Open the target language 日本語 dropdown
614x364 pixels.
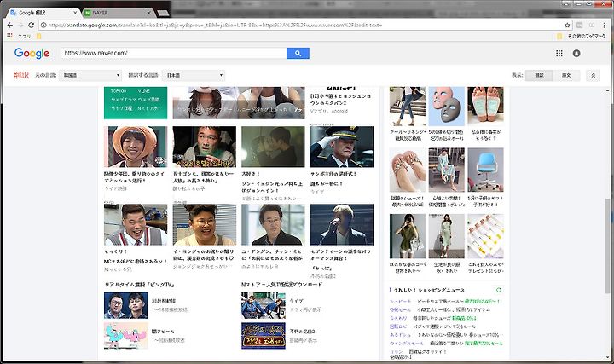pos(194,75)
